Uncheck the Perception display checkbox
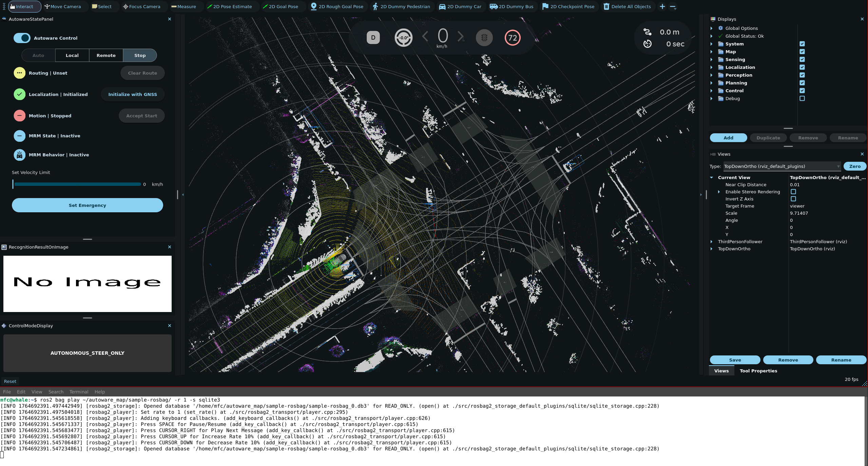868x466 pixels. [x=802, y=75]
